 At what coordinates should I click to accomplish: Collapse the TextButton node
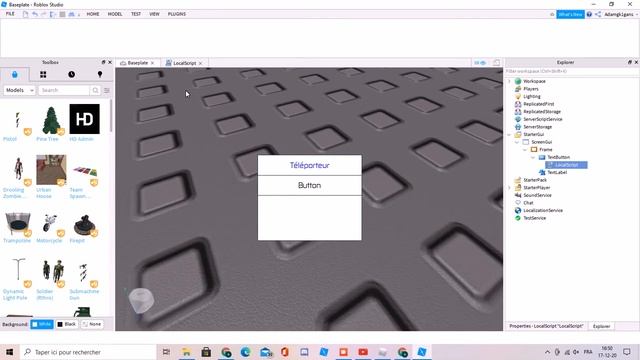pos(533,157)
